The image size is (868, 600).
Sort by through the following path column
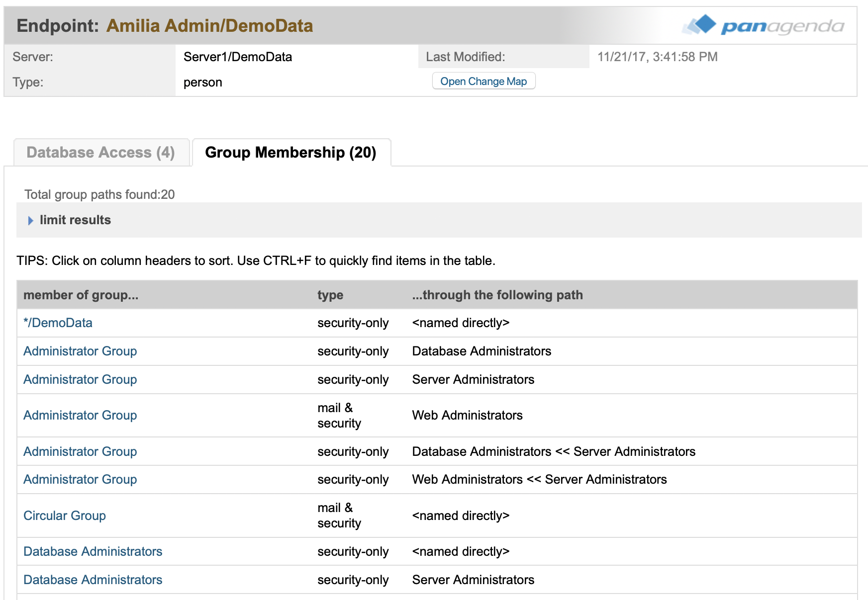497,295
